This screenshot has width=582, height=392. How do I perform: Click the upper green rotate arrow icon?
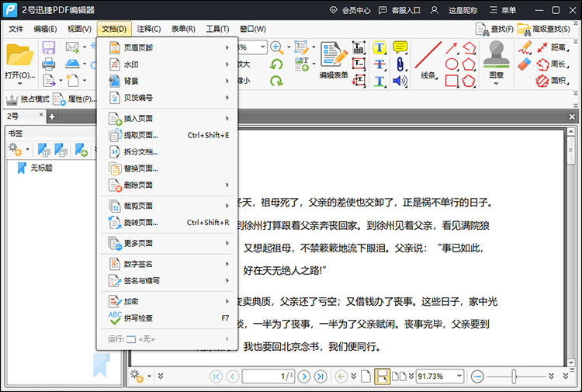(x=276, y=64)
